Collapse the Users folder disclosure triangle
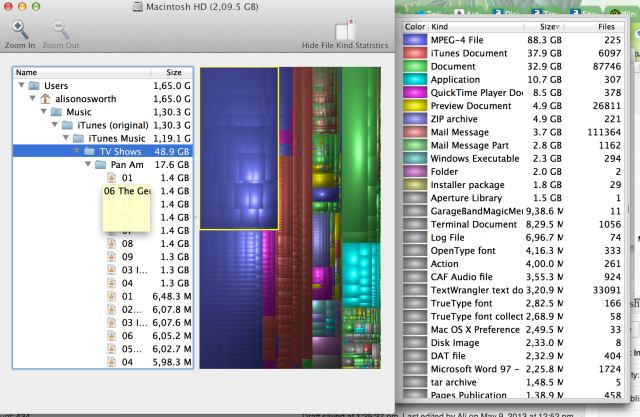This screenshot has width=640, height=417. 22,85
